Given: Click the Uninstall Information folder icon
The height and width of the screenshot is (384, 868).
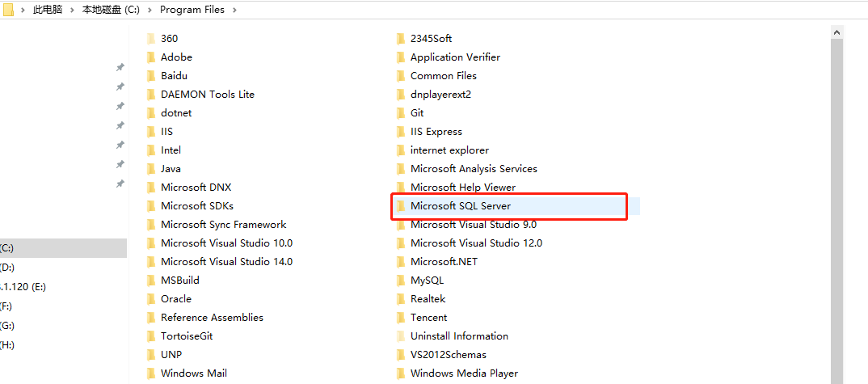Looking at the screenshot, I should [401, 336].
